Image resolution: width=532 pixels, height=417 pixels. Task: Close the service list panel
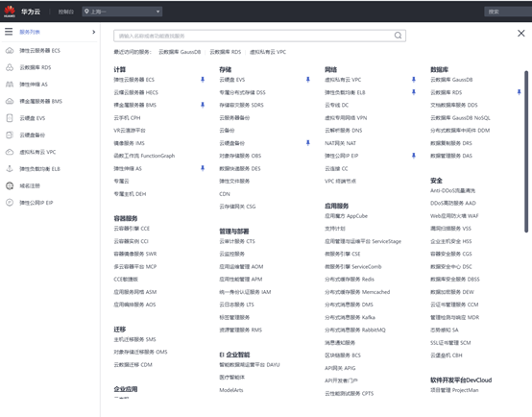[520, 33]
